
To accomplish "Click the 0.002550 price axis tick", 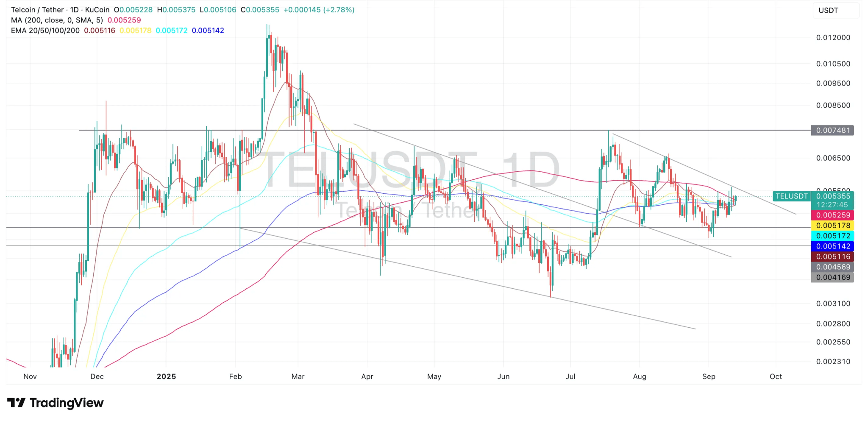I will tap(833, 342).
